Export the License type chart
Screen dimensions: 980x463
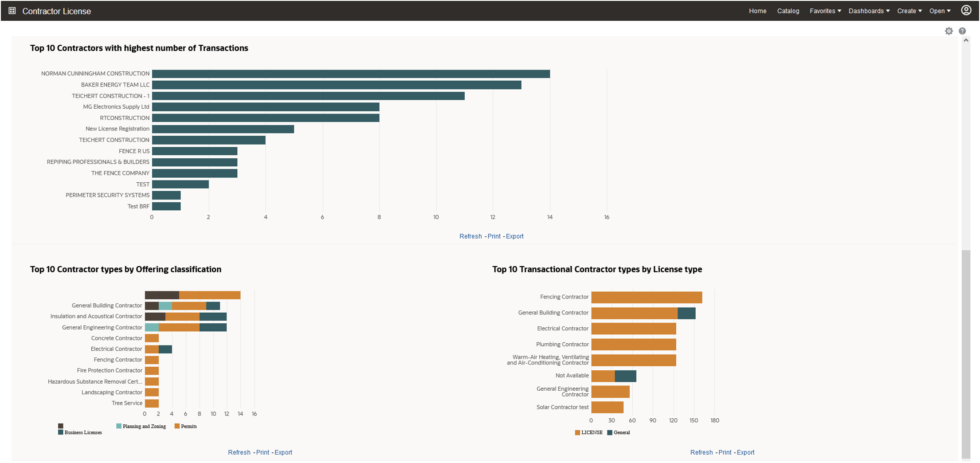(745, 452)
